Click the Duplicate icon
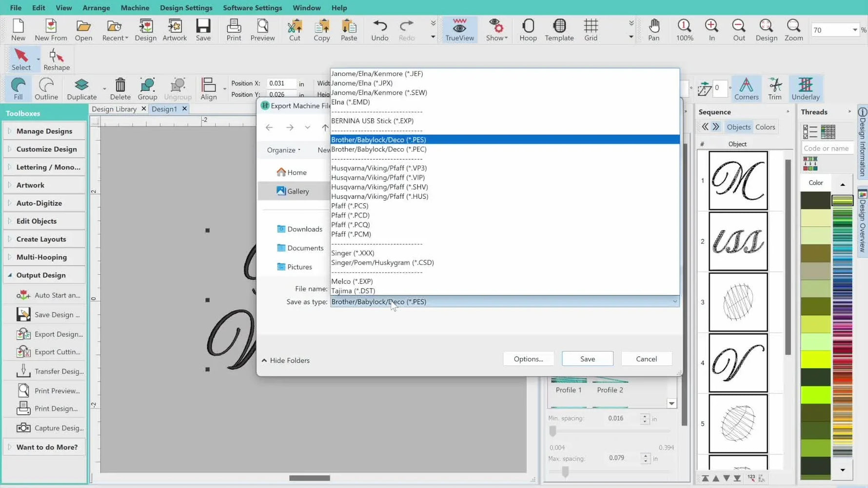The height and width of the screenshot is (488, 868). point(81,89)
